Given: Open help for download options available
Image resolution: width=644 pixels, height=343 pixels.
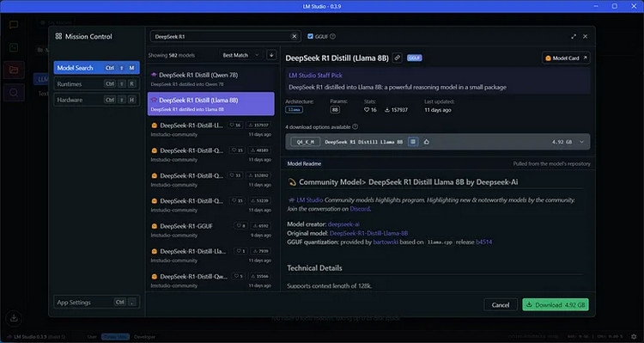Looking at the screenshot, I should point(355,126).
